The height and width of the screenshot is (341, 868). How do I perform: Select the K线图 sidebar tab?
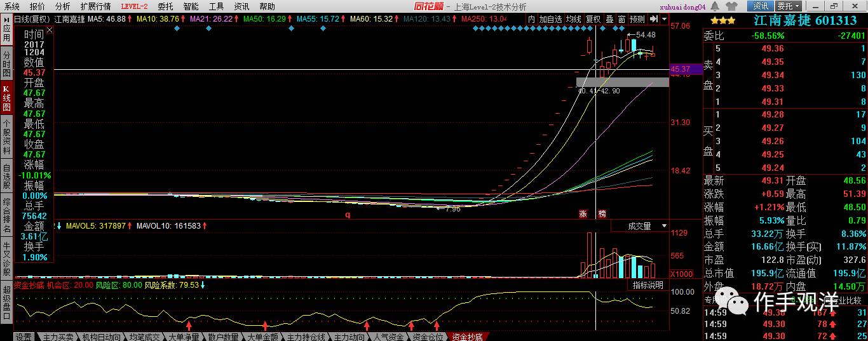6,97
